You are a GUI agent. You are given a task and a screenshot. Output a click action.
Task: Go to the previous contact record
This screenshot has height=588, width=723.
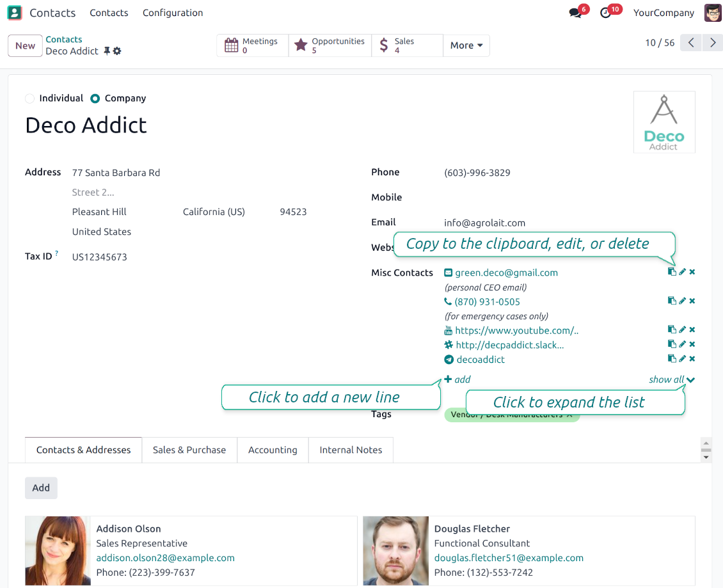(x=691, y=43)
